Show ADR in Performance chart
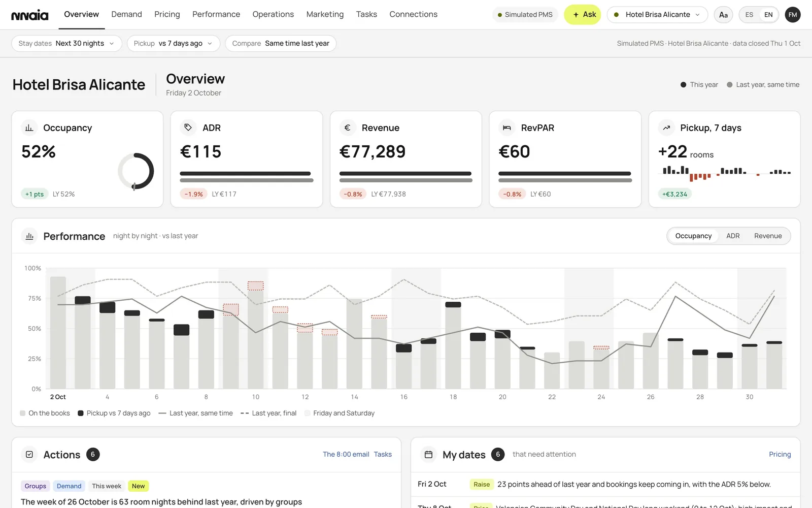Image resolution: width=812 pixels, height=508 pixels. coord(733,236)
